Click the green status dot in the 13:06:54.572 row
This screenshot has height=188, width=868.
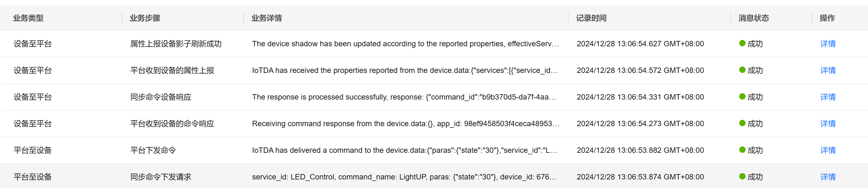742,70
